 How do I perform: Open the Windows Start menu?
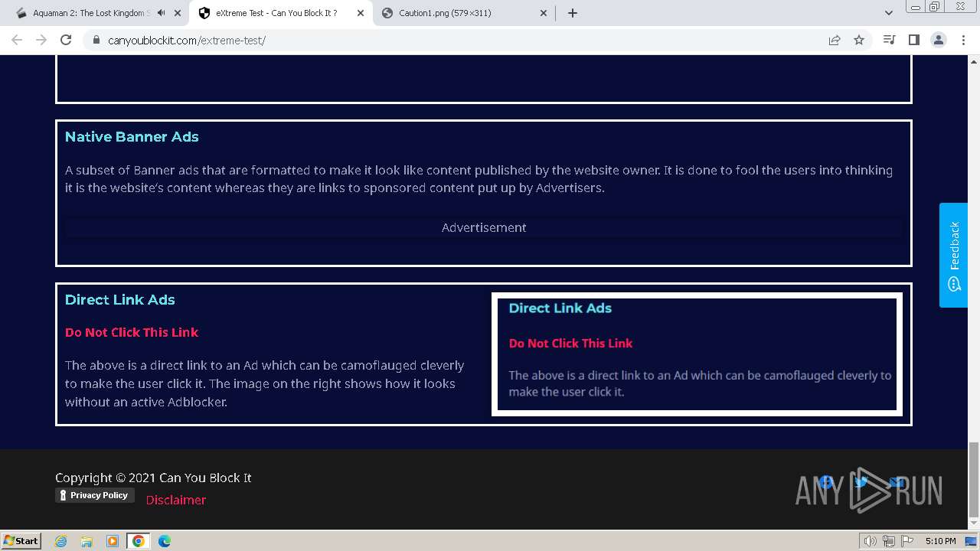coord(21,540)
